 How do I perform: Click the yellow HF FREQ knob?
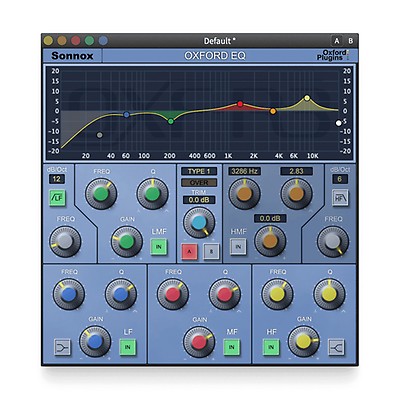pyautogui.click(x=277, y=294)
